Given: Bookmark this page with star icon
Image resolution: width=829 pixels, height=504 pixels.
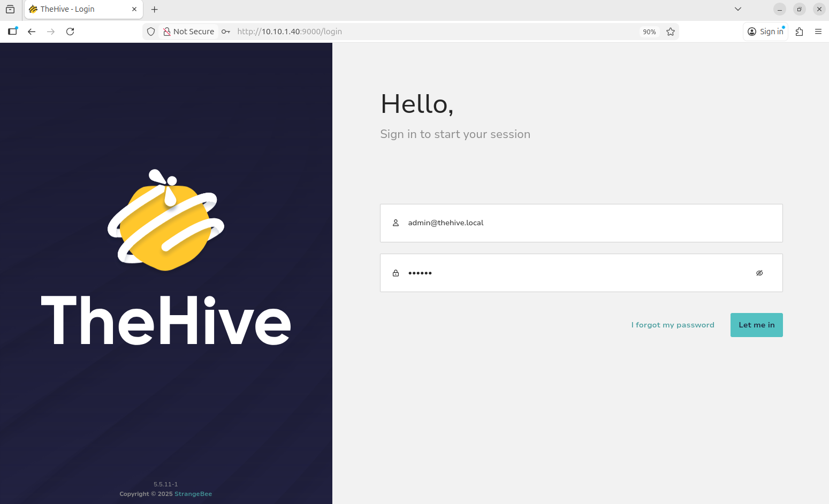Looking at the screenshot, I should point(670,32).
